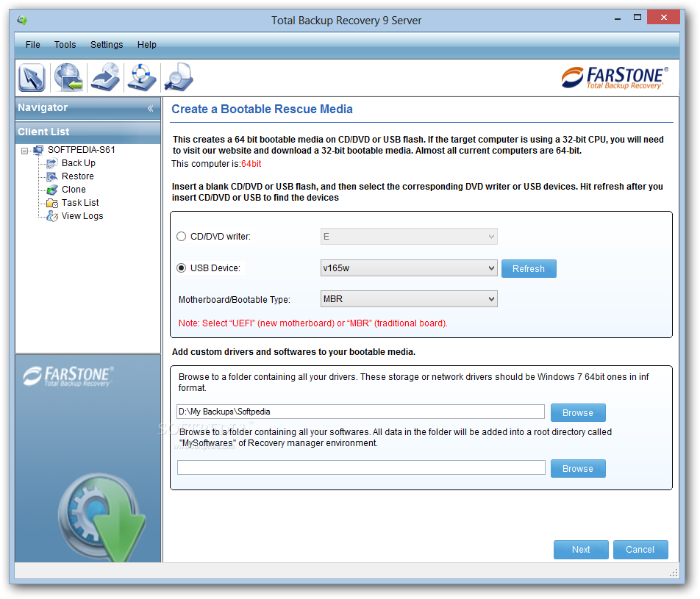
Task: Select Clone in the client tree
Action: [74, 190]
